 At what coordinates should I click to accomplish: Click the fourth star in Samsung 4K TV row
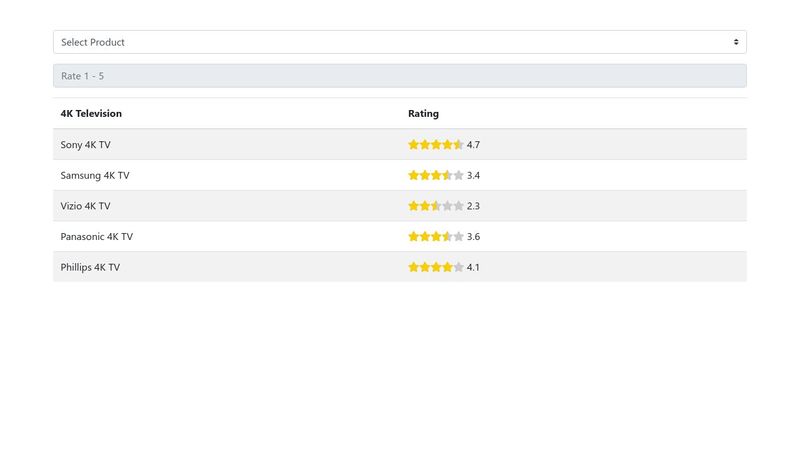(447, 175)
